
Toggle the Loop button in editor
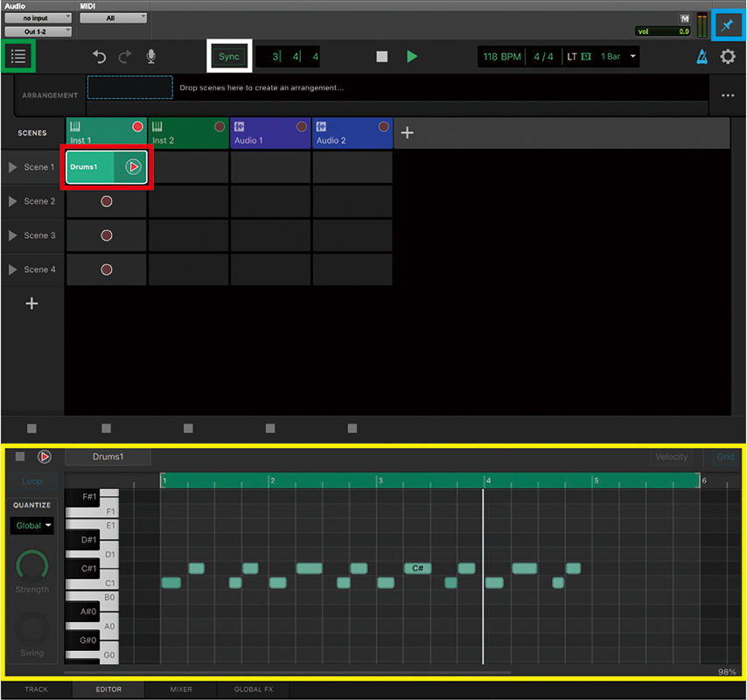pyautogui.click(x=31, y=481)
